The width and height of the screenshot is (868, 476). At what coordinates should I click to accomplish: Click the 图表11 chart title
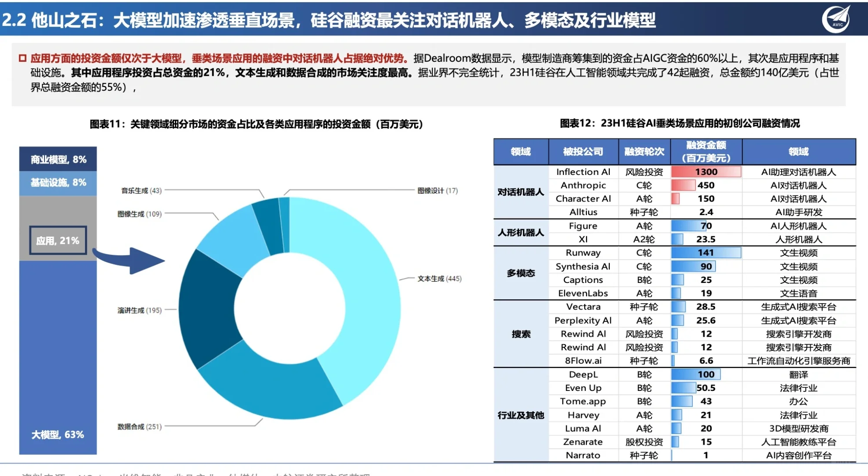[x=256, y=124]
